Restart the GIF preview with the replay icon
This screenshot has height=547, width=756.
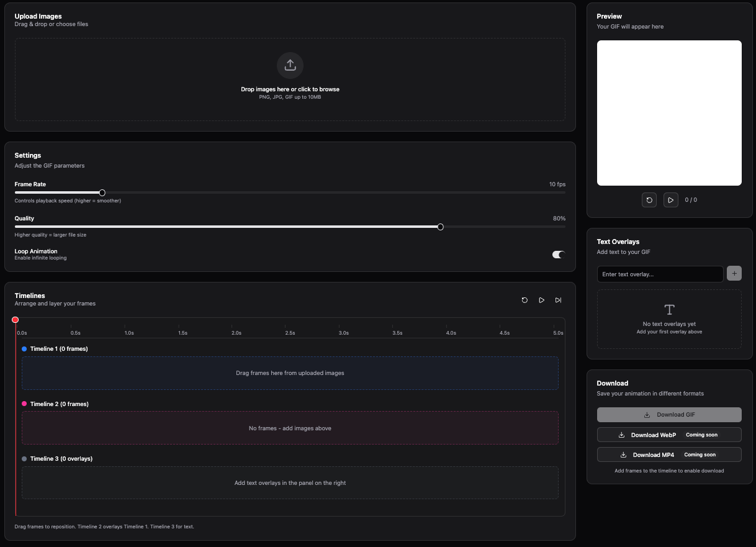pyautogui.click(x=649, y=200)
